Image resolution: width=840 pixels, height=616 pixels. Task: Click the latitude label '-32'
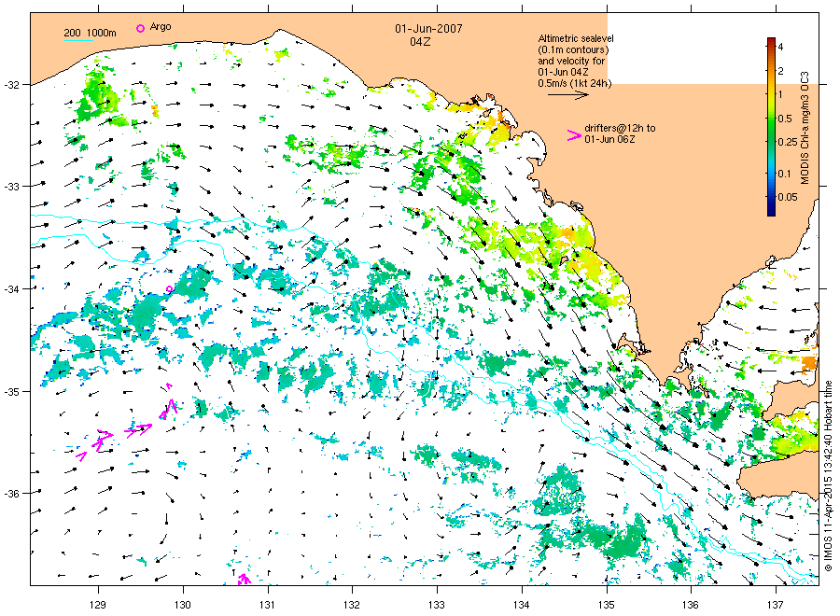(x=12, y=85)
